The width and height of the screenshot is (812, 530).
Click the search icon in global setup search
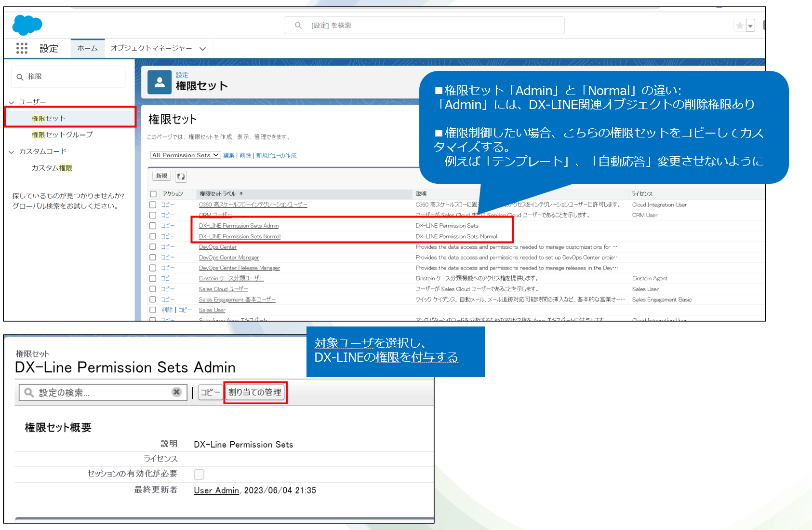298,26
